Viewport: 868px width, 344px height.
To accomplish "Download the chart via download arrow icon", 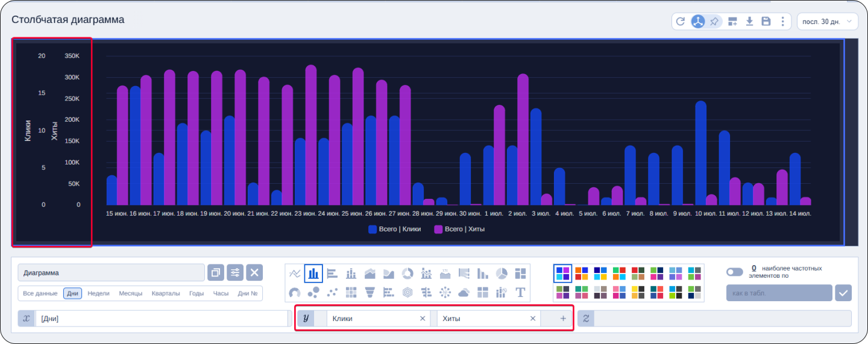I will pyautogui.click(x=749, y=22).
